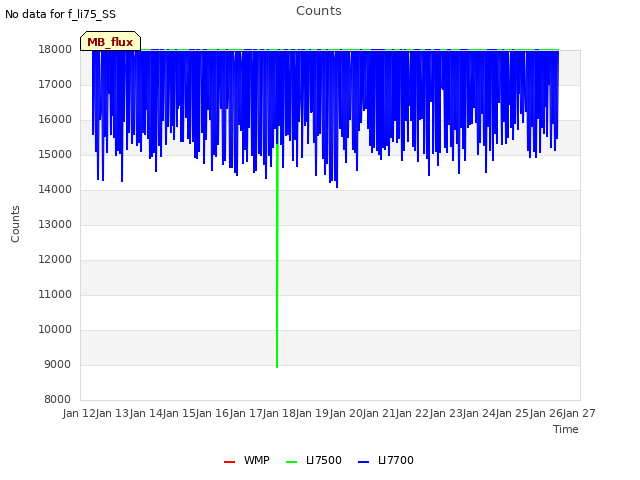Click the Jan 13 x-axis date label
Screen dimensions: 640x480
click(113, 413)
